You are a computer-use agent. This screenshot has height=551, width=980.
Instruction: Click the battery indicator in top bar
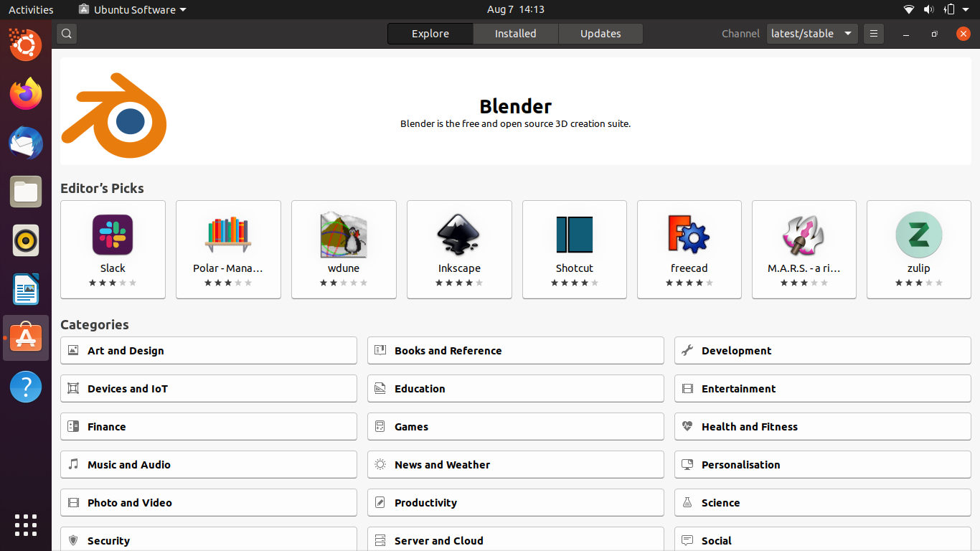click(949, 9)
